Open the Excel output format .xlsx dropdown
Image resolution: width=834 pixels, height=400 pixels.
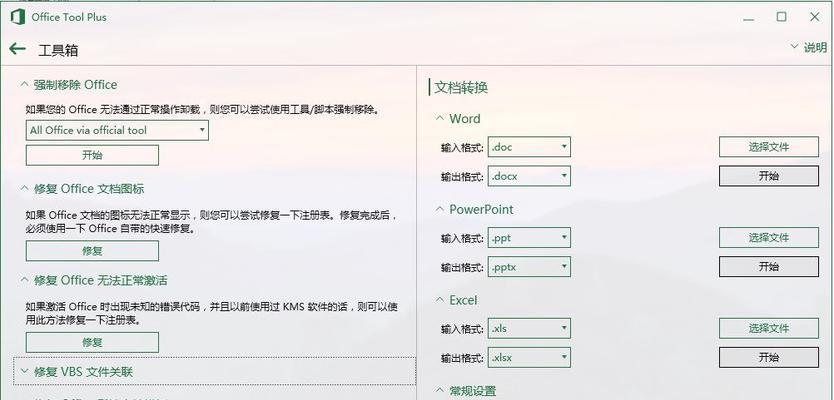[x=529, y=357]
